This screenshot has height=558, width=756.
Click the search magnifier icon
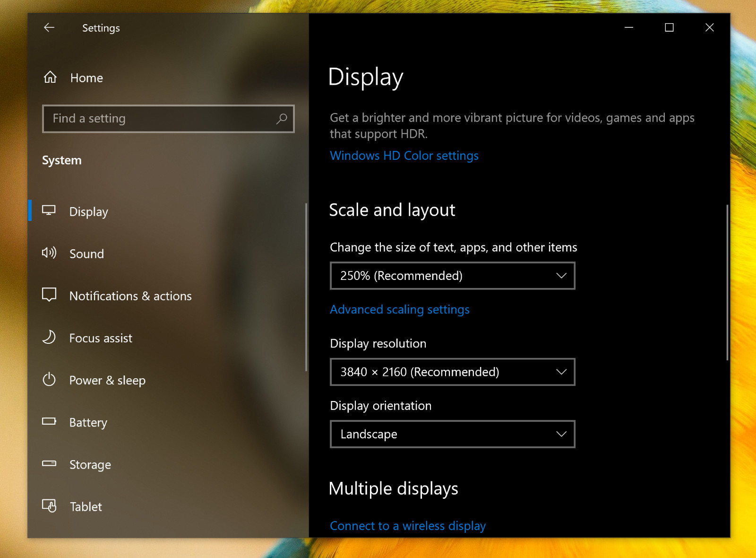282,119
